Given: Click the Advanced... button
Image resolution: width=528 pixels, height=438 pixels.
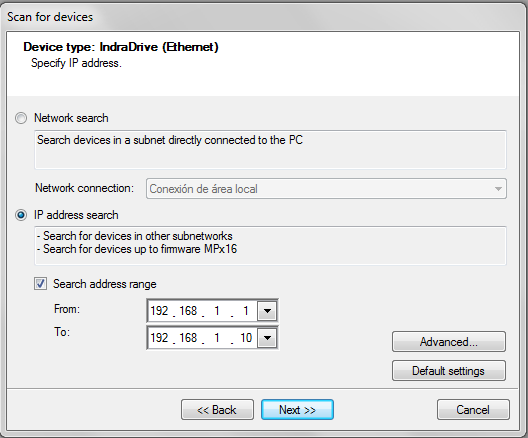Looking at the screenshot, I should click(449, 342).
